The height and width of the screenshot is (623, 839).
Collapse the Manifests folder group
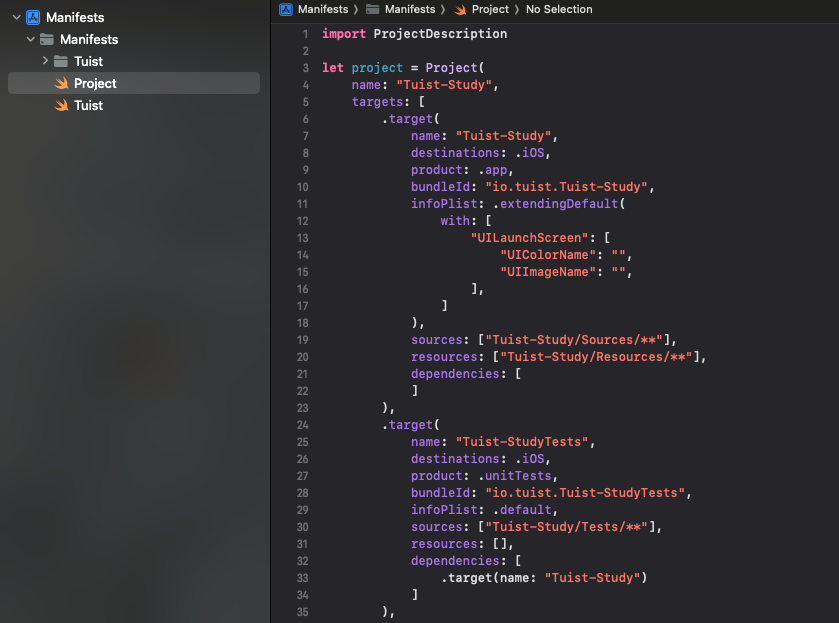click(30, 39)
